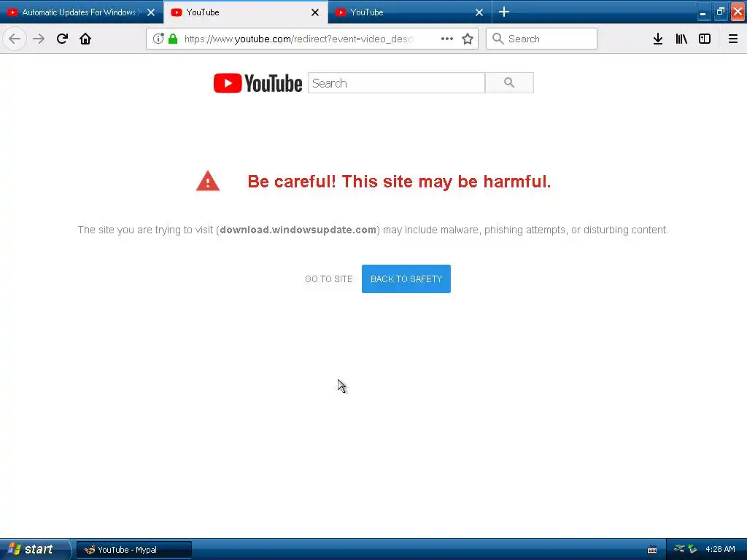Image resolution: width=747 pixels, height=560 pixels.
Task: Click the network connection tray icon
Action: [x=679, y=549]
